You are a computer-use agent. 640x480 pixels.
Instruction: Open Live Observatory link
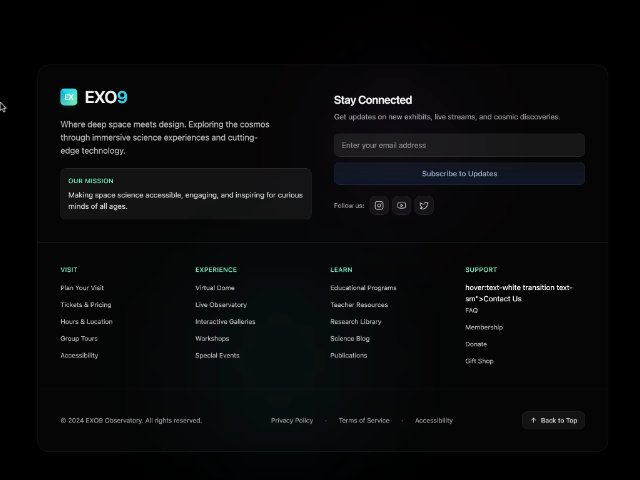pyautogui.click(x=221, y=305)
